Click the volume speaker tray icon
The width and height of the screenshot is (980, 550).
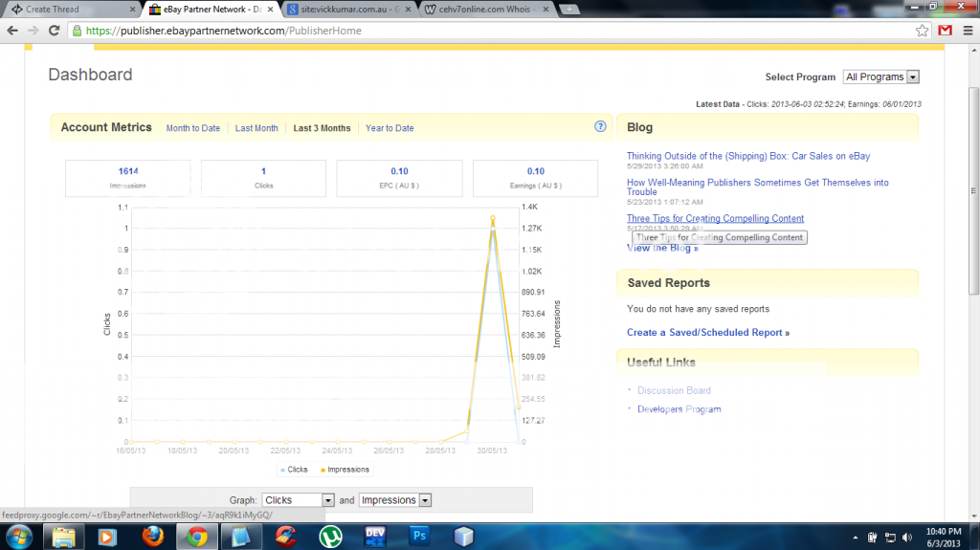point(907,538)
